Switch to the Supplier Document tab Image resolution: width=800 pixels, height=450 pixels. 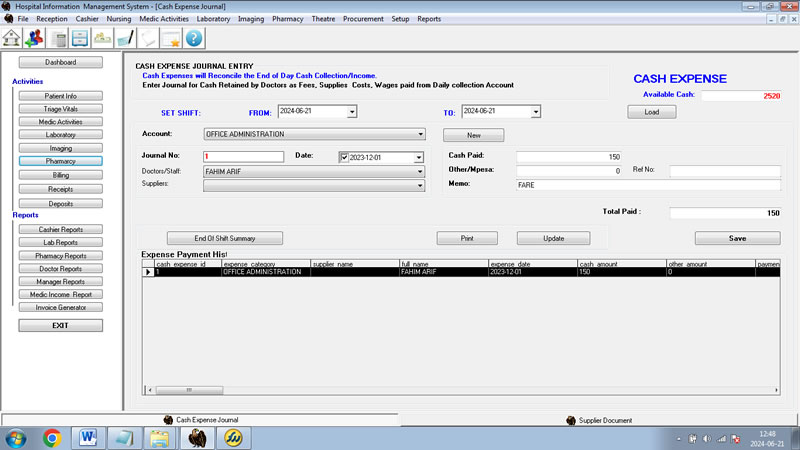click(x=599, y=420)
